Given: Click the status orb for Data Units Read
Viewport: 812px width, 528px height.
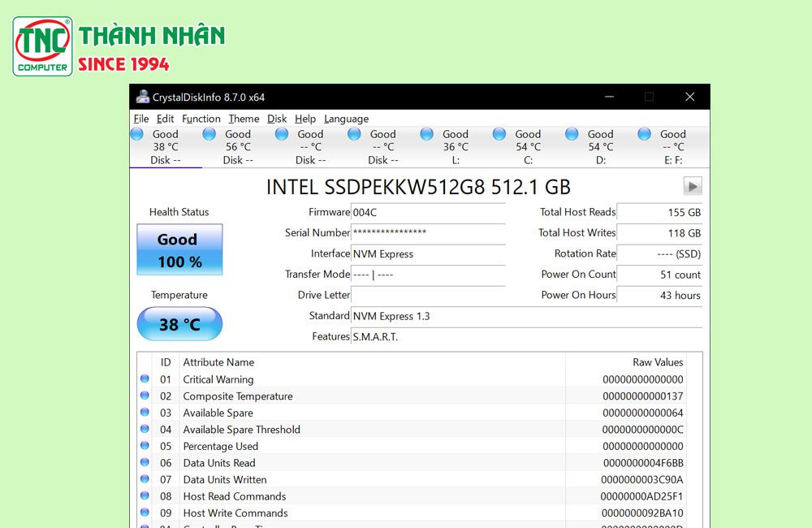Looking at the screenshot, I should coord(145,462).
